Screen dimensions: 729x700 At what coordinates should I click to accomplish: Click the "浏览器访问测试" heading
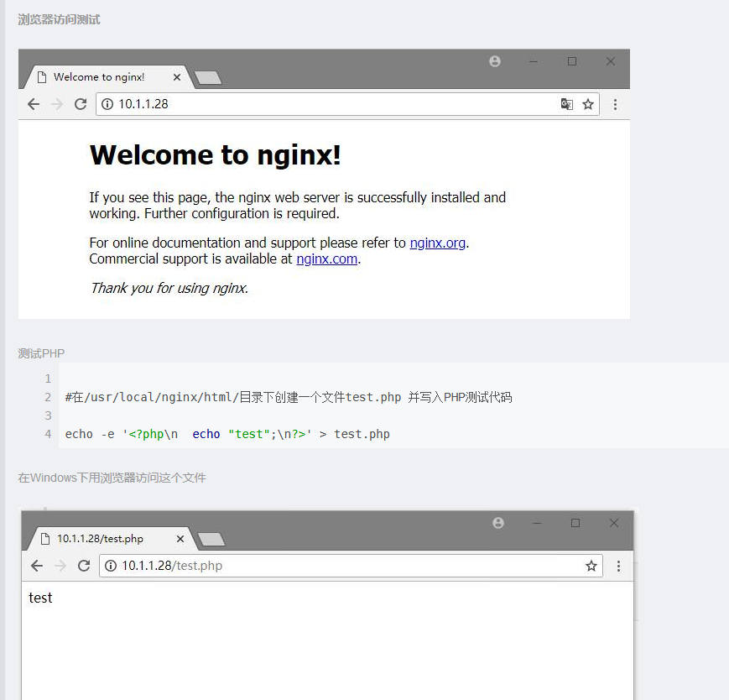pyautogui.click(x=59, y=19)
